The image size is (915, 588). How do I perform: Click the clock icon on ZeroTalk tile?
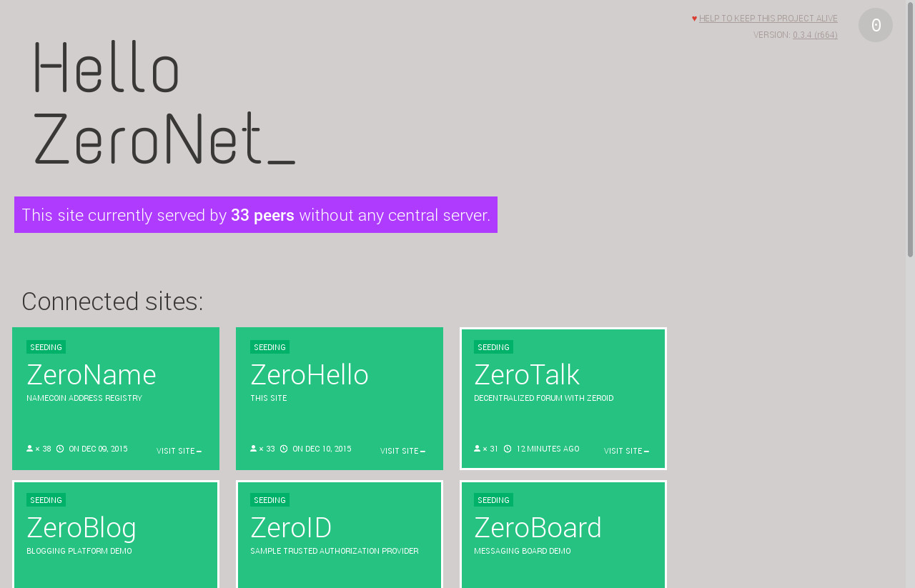coord(508,449)
